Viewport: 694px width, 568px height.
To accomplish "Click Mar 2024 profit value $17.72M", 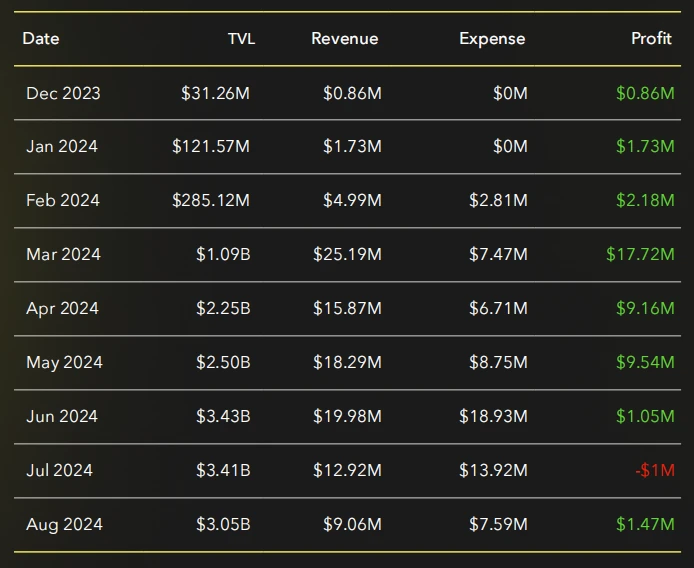I will point(640,255).
